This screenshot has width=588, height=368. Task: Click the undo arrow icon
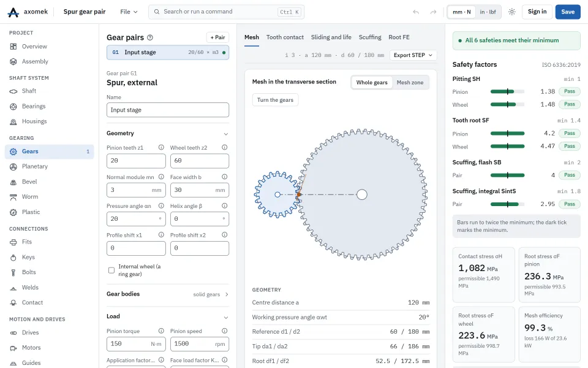coord(415,12)
